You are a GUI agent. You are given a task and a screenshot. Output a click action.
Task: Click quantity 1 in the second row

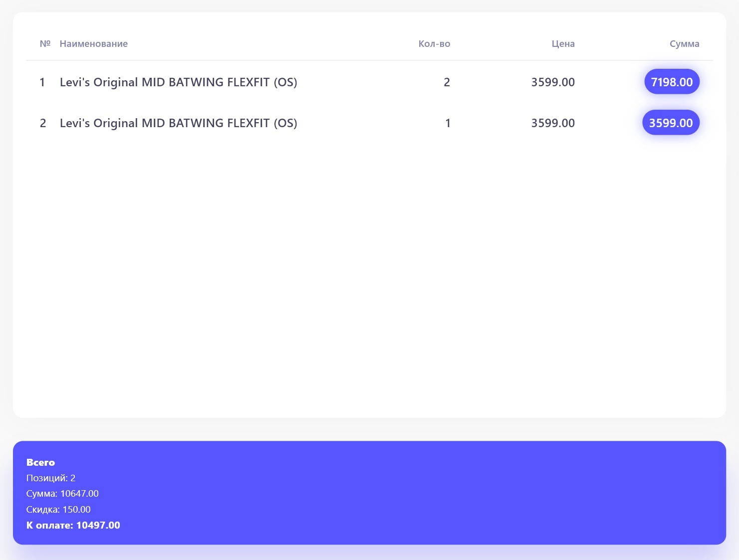click(x=448, y=123)
